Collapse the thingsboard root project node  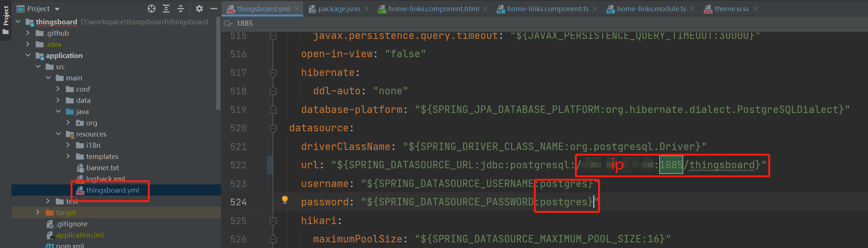18,22
